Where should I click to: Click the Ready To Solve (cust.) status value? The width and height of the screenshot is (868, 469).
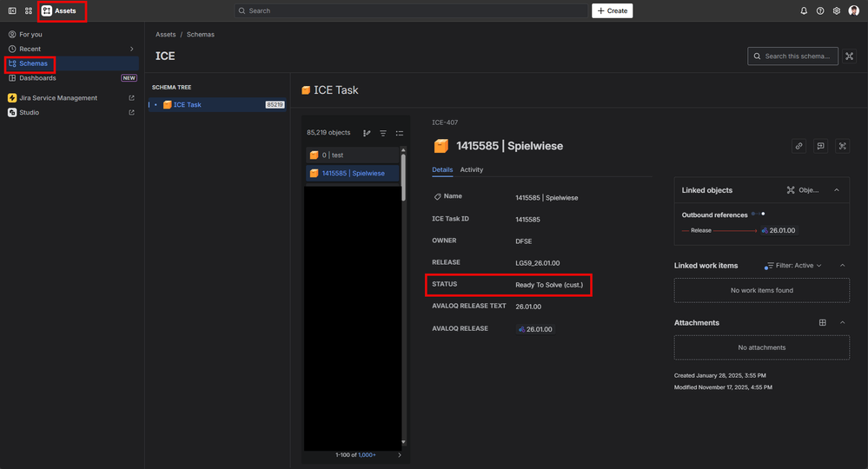[549, 285]
